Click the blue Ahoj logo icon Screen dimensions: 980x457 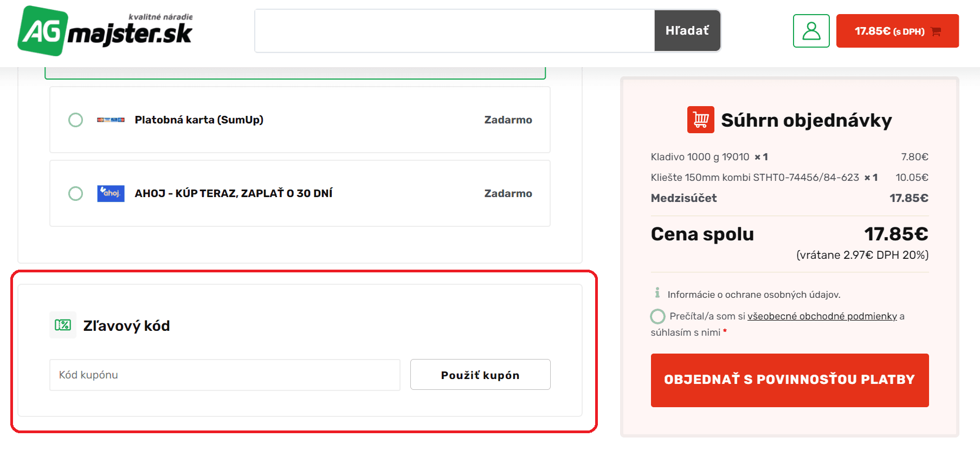point(111,193)
